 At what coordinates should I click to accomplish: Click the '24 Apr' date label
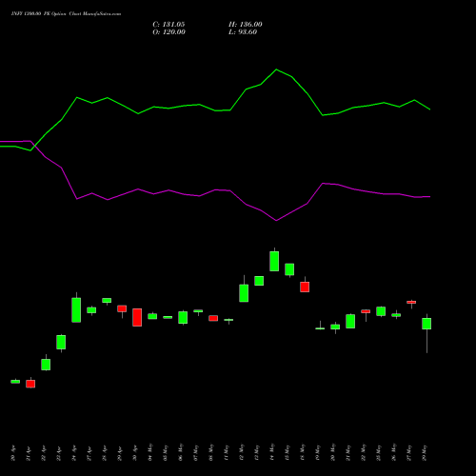[x=74, y=453]
